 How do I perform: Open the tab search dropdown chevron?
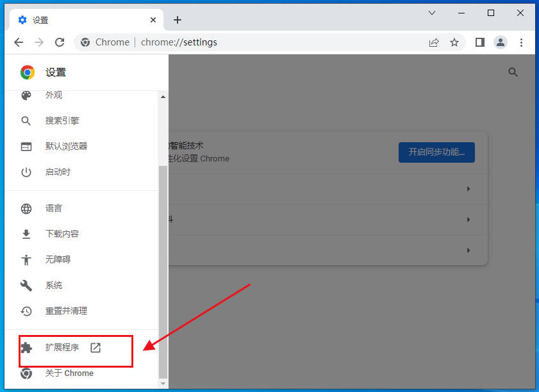coord(432,13)
